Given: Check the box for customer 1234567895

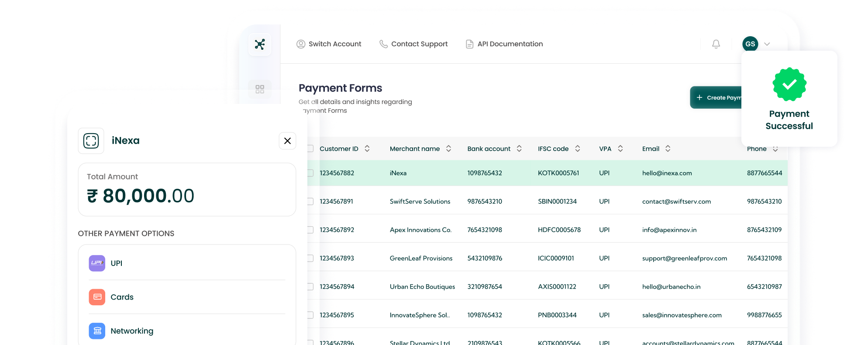Looking at the screenshot, I should click(310, 315).
